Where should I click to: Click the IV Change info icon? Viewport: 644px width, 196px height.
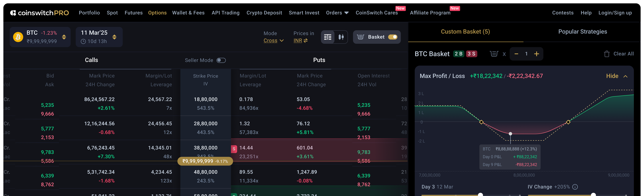coord(575,187)
